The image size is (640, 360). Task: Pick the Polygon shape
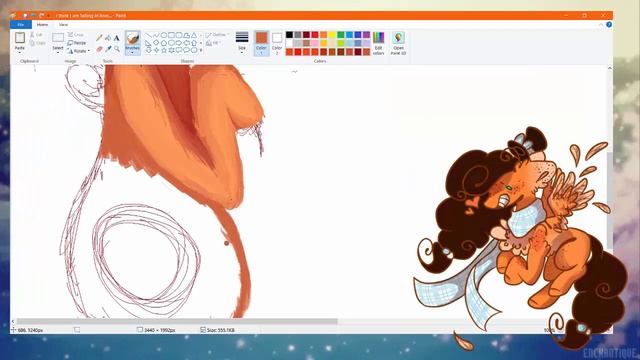coord(187,35)
